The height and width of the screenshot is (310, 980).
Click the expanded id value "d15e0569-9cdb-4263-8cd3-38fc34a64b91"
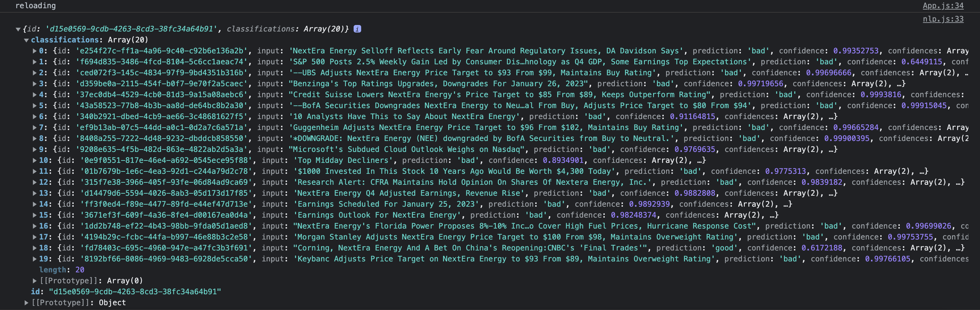coord(135,292)
